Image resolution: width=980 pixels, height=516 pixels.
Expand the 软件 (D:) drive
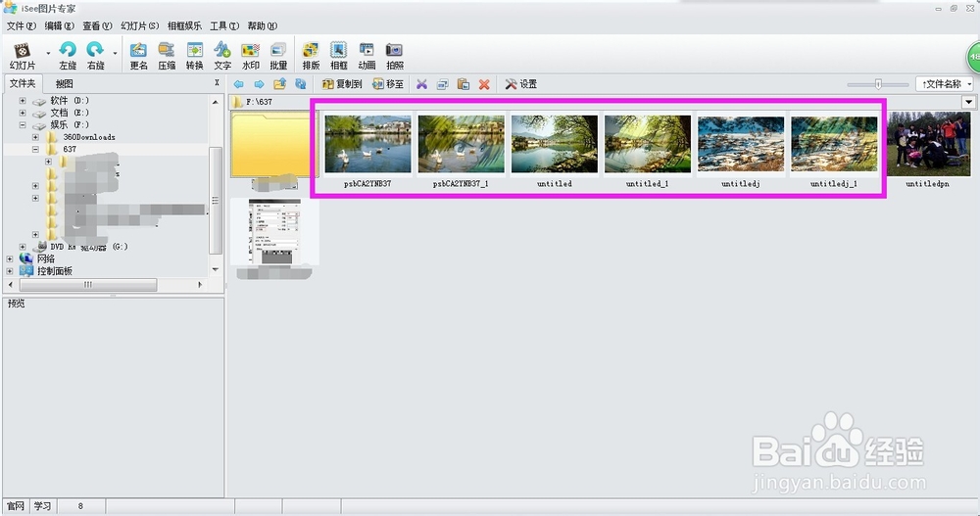(x=23, y=101)
